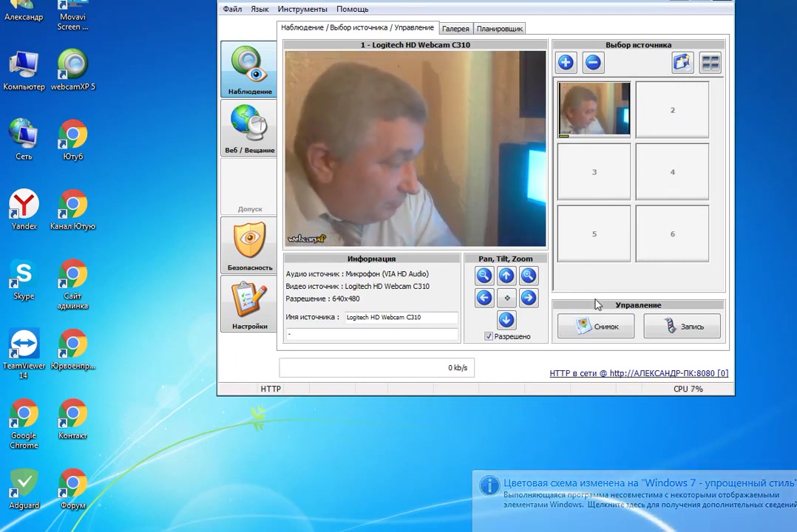Tilt the camera down

pos(506,320)
